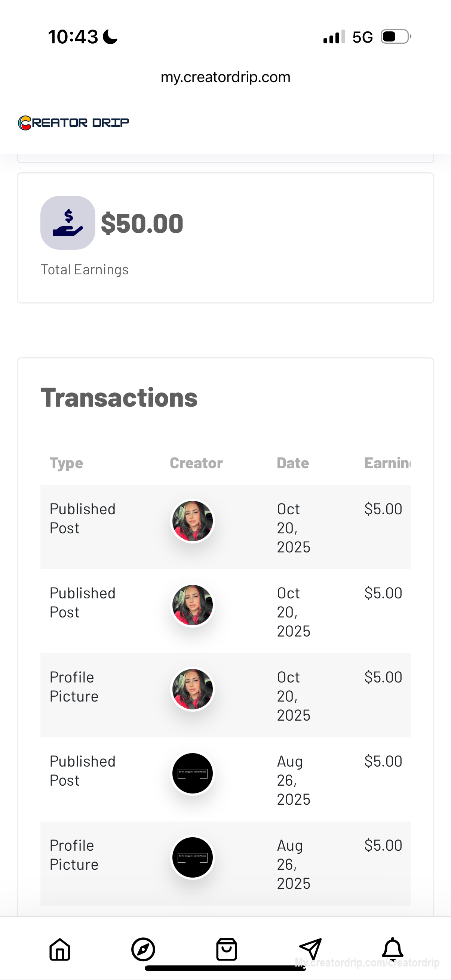The width and height of the screenshot is (451, 980).
Task: Sort by the Type column header
Action: (x=66, y=463)
